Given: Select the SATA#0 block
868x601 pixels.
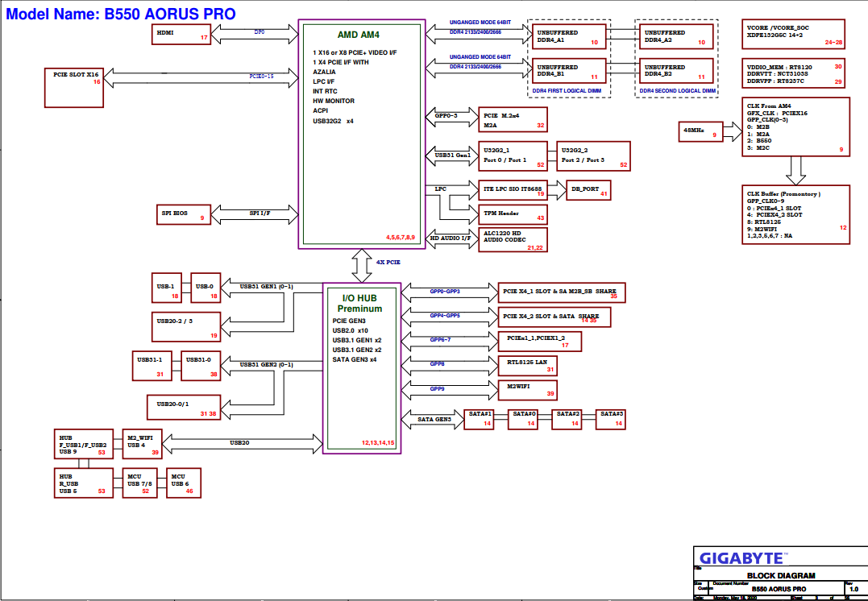Looking at the screenshot, I should pyautogui.click(x=523, y=420).
